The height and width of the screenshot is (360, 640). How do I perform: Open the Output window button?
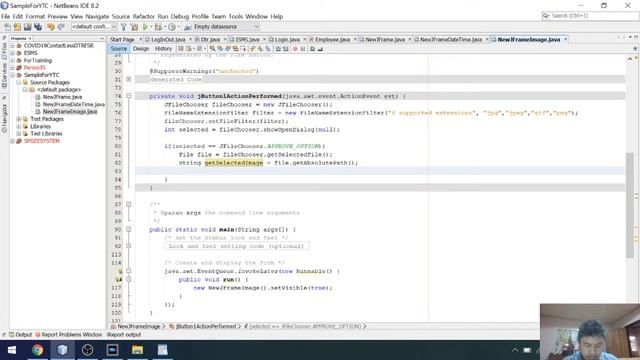point(20,335)
